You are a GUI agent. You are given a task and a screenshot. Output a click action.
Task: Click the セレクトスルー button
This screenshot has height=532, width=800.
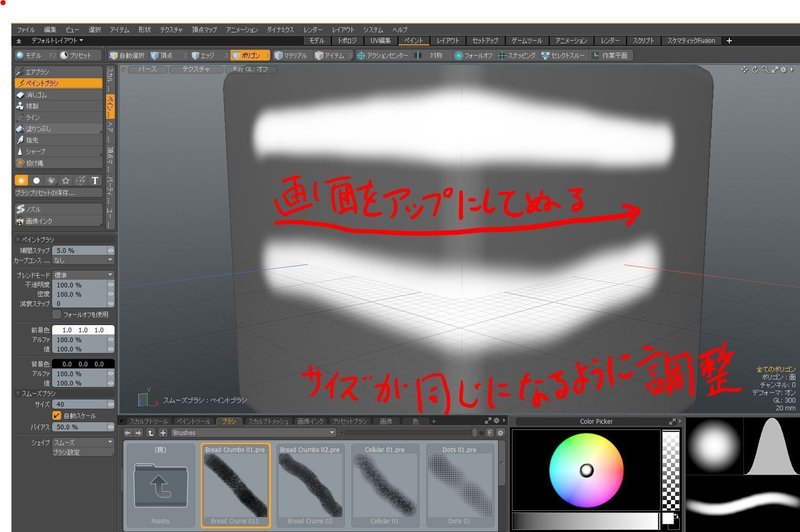pyautogui.click(x=563, y=55)
